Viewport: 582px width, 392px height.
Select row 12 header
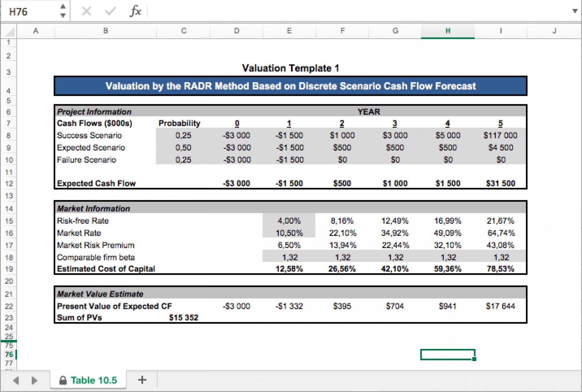coord(8,184)
